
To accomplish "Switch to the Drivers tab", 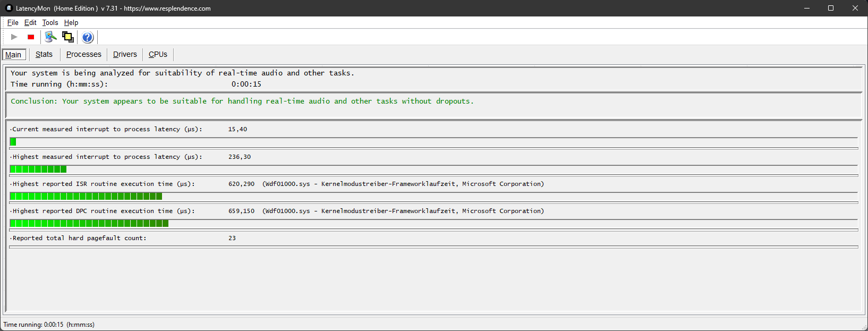I will click(125, 54).
